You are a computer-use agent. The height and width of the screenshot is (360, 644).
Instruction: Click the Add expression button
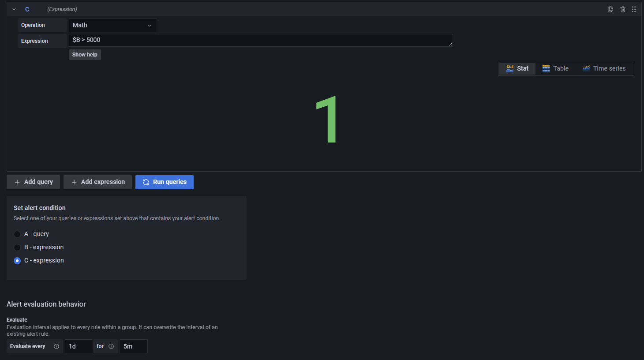(97, 182)
